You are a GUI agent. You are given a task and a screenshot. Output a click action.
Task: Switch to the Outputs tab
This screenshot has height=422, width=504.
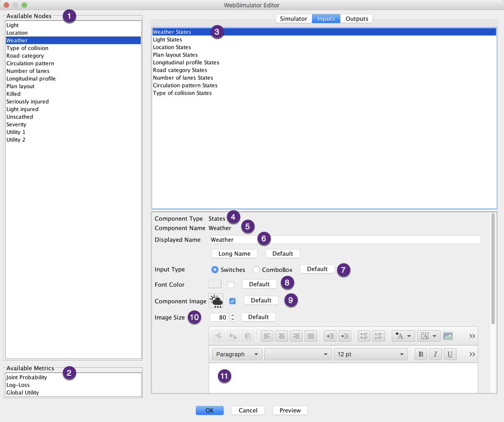357,18
